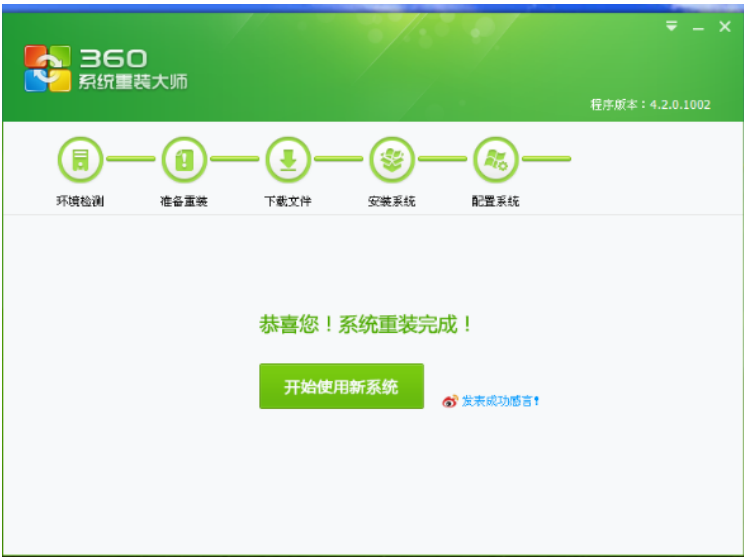Click the 准备重装 label
Viewport: 744px width, 557px height.
click(x=184, y=201)
